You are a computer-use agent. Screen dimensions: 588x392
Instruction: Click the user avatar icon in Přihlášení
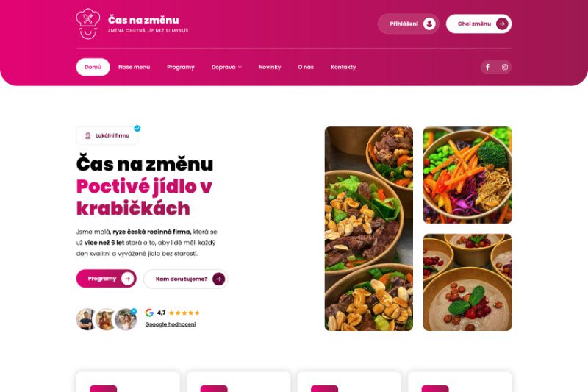pos(429,24)
